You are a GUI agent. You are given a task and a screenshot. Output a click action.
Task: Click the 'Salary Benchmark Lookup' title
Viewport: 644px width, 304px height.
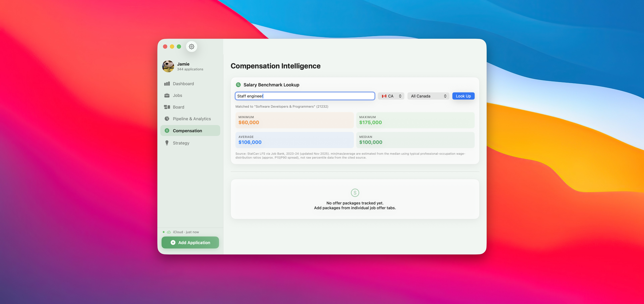(x=271, y=85)
